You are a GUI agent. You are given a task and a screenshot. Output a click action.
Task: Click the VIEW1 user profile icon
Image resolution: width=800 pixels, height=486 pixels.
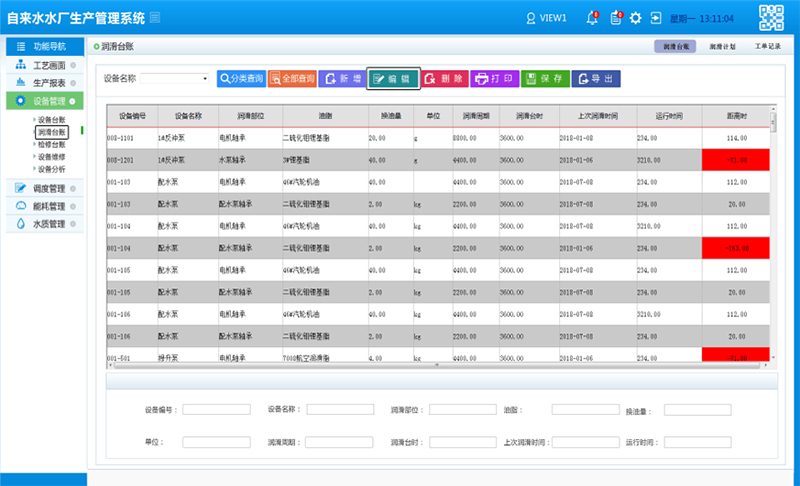(x=531, y=18)
